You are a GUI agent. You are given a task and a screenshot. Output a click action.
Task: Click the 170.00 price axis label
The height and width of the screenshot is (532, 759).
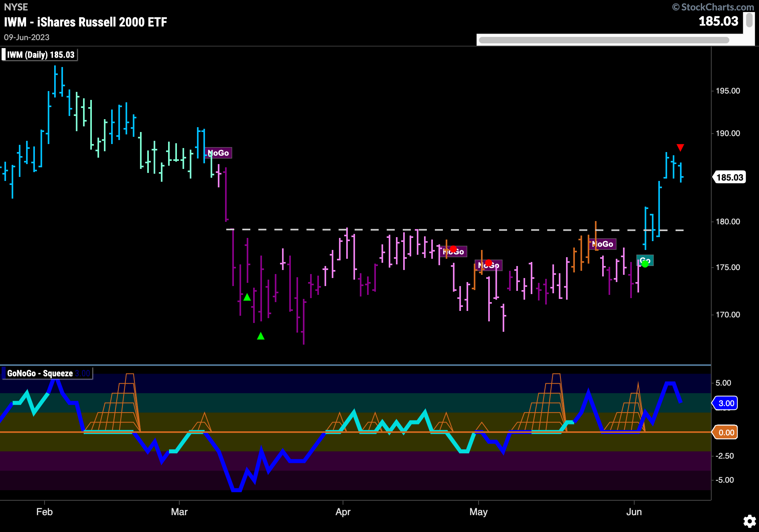coord(728,315)
